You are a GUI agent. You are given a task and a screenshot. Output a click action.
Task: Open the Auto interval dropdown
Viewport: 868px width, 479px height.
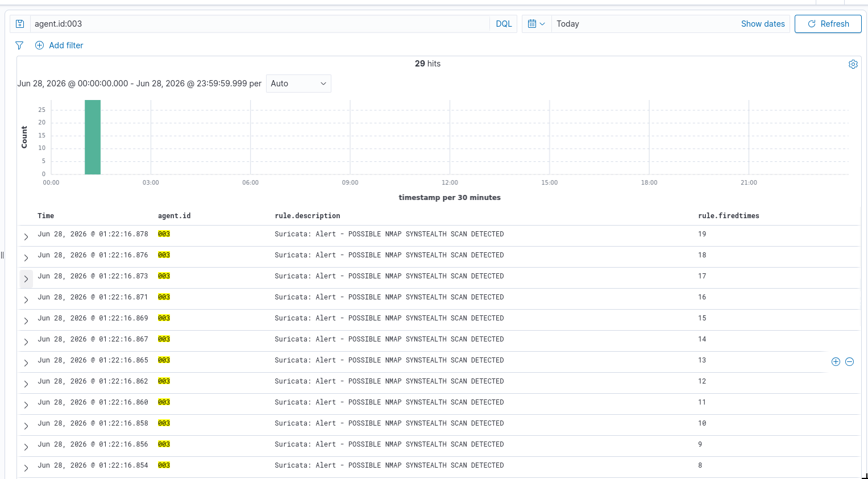(x=298, y=84)
